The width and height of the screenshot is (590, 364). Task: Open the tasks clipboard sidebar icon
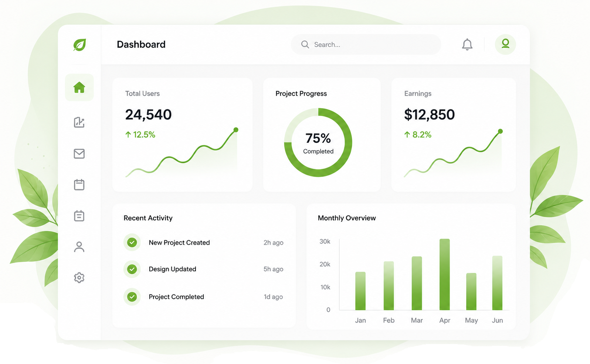79,216
